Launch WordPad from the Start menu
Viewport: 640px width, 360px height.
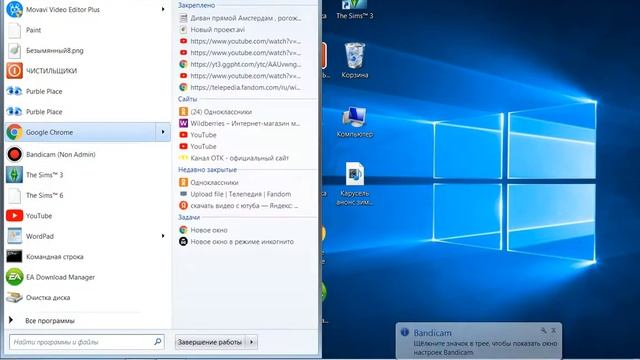(x=80, y=236)
